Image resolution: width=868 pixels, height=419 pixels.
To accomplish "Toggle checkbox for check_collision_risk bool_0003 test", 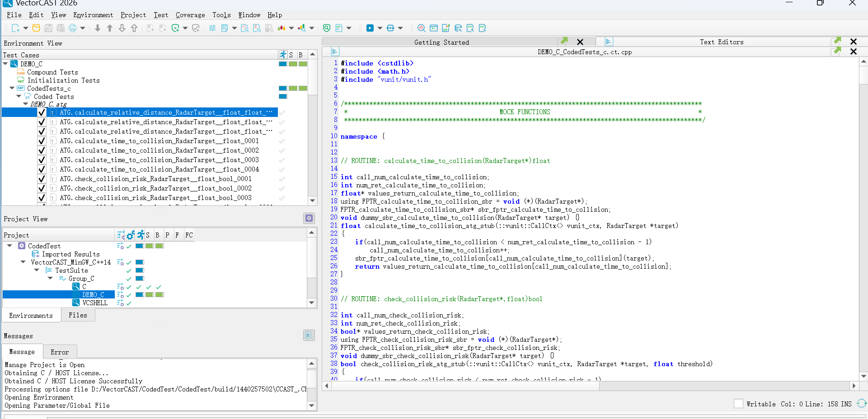I will point(42,198).
